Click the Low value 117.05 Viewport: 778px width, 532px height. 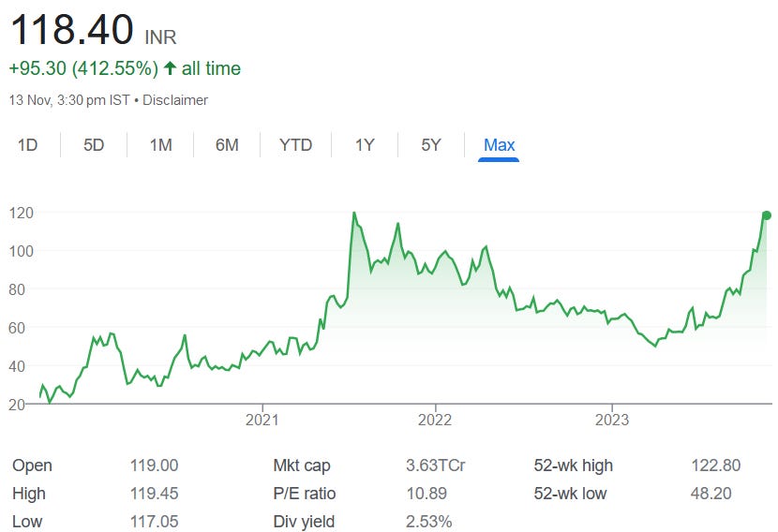154,522
